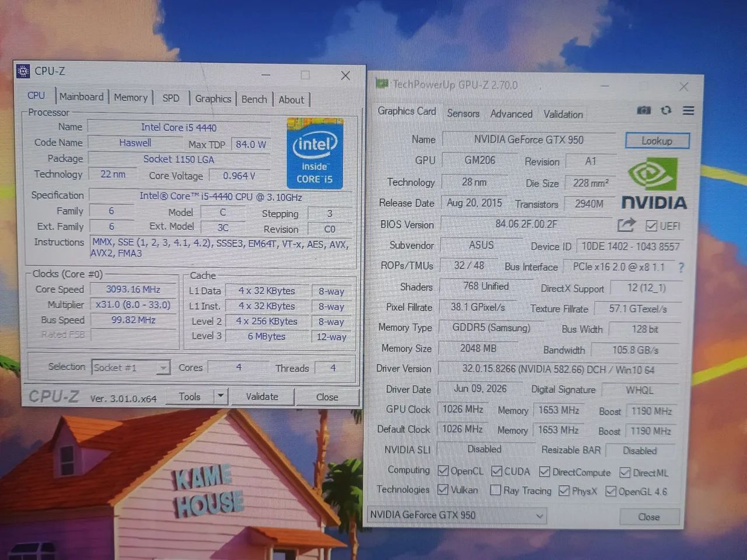Click the Device ID 10DE 1402 value

631,247
